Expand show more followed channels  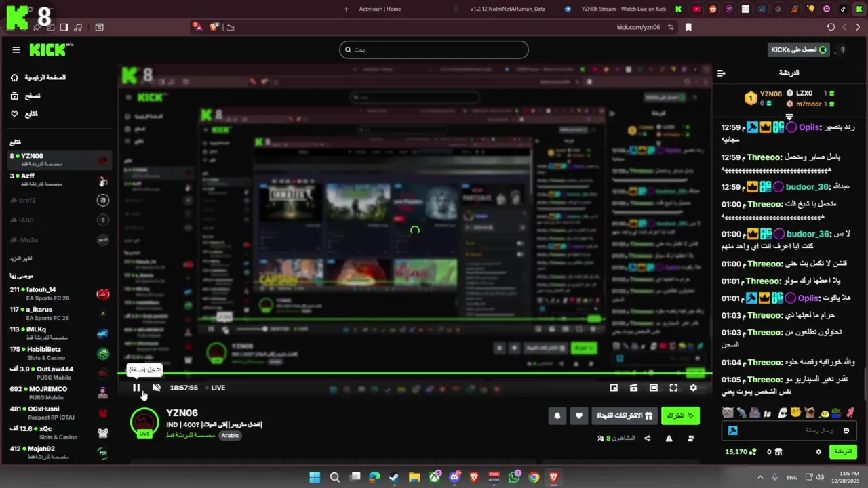coord(20,258)
